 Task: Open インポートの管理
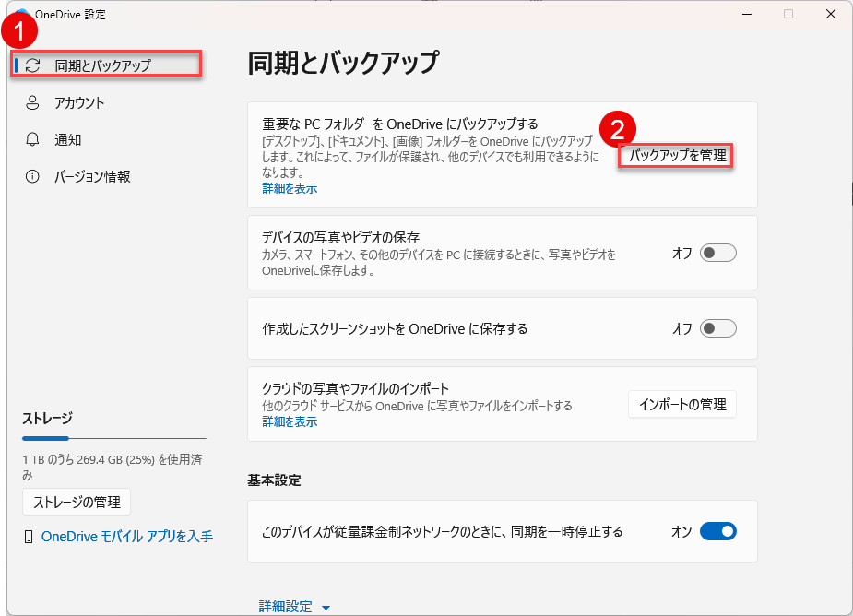coord(681,404)
